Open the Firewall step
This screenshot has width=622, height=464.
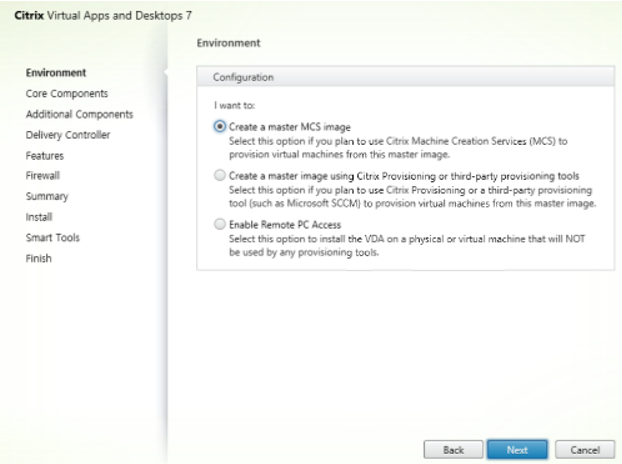42,175
